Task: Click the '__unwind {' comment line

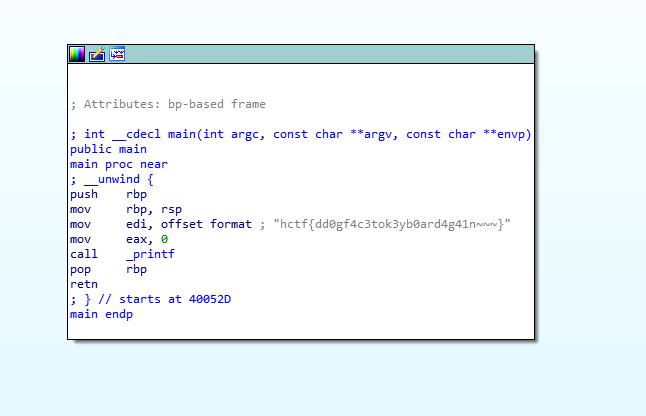Action: [x=112, y=179]
